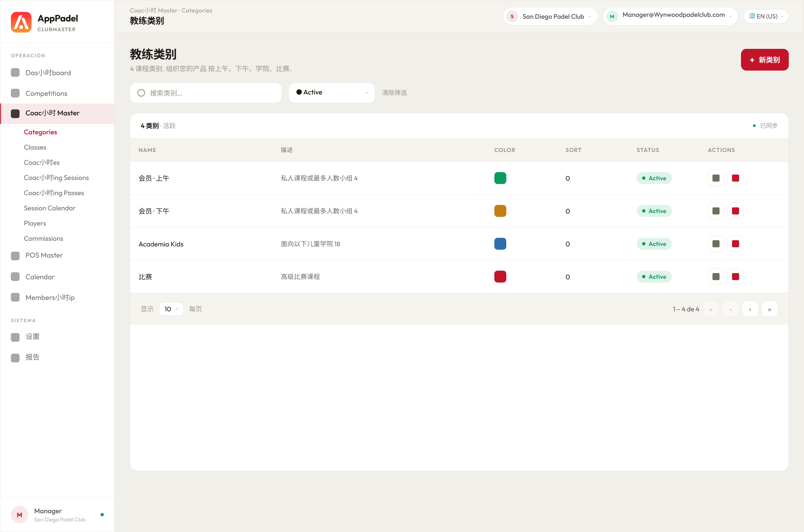Focus the 搜索类别 search input
Image resolution: width=804 pixels, height=532 pixels.
206,93
